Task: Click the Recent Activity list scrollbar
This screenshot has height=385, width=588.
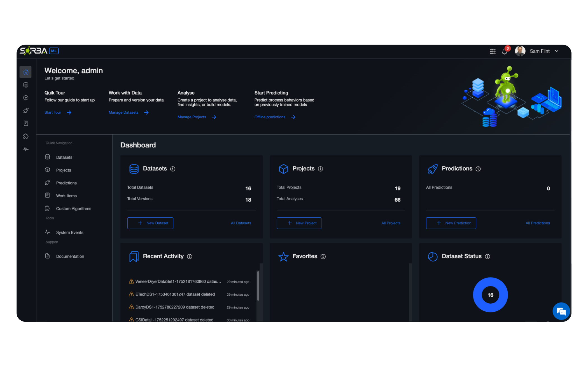Action: 258,285
